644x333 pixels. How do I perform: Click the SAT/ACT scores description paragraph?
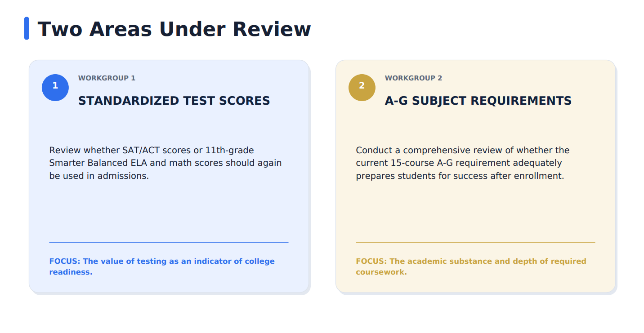[165, 163]
